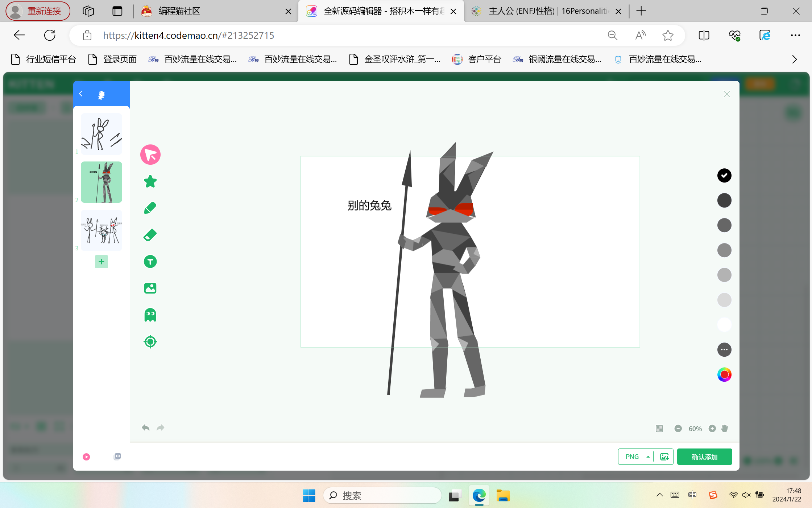Image resolution: width=812 pixels, height=508 pixels.
Task: Open the 金圣叹评水浒 bookmark
Action: click(x=395, y=59)
